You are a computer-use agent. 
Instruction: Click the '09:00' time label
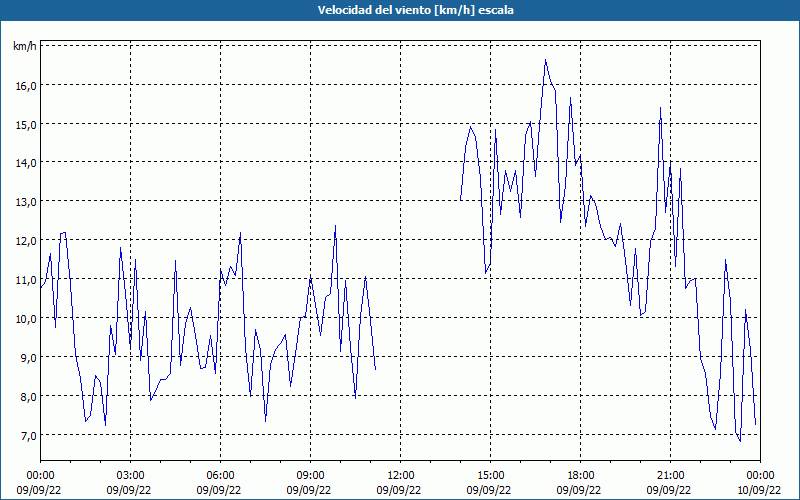click(x=310, y=475)
